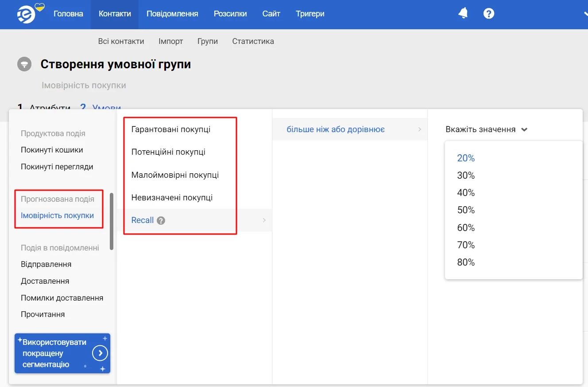Click the attribute list scrollbar

[x=112, y=221]
